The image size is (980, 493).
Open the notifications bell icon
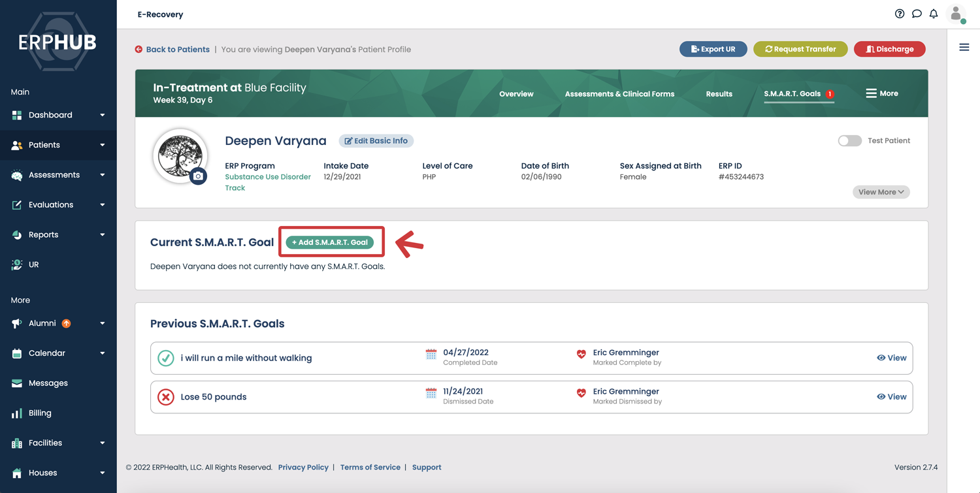click(x=934, y=14)
